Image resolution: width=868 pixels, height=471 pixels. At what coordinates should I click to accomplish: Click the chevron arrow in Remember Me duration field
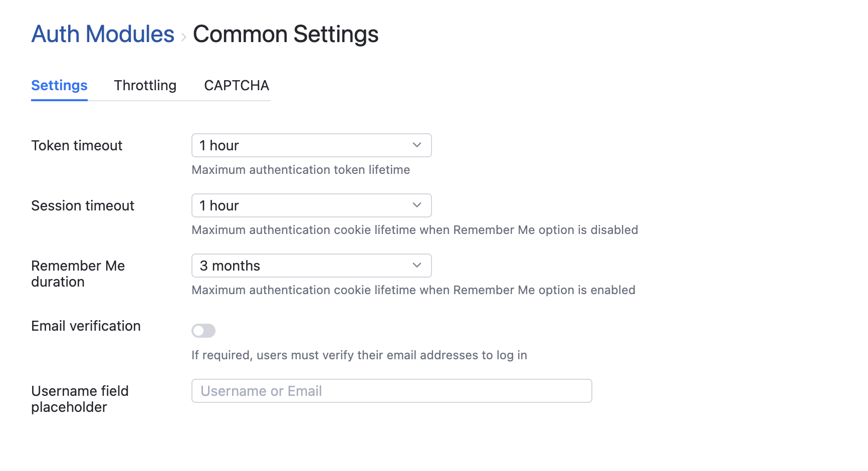coord(417,265)
